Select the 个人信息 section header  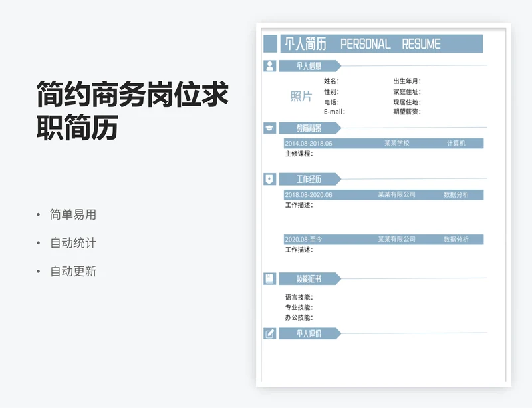coord(310,66)
